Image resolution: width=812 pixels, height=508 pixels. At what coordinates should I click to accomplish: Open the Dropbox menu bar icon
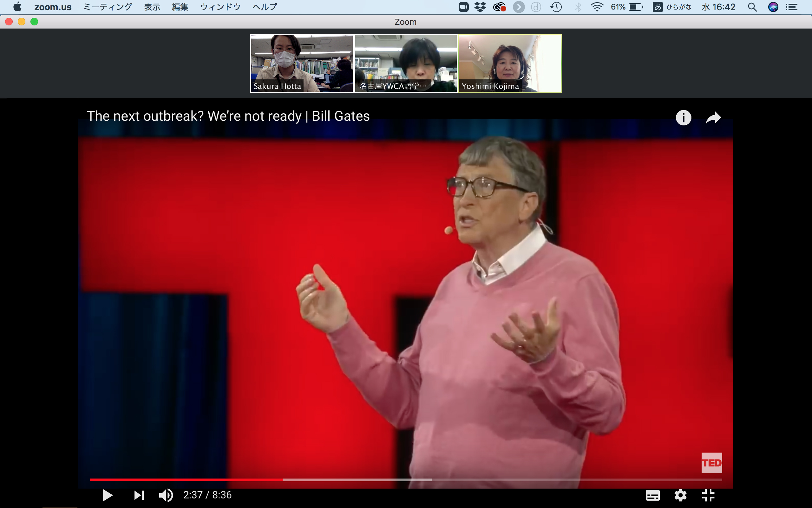[x=481, y=7]
